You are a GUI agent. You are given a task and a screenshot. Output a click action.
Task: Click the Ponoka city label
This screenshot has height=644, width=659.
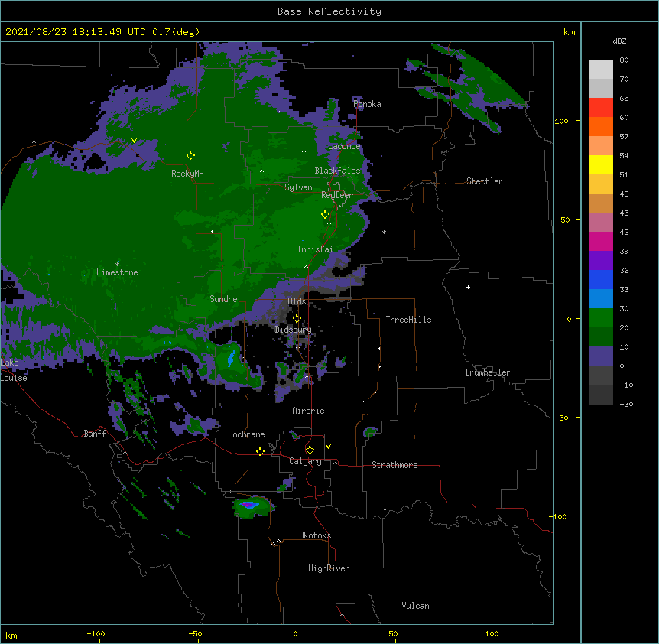coord(367,104)
